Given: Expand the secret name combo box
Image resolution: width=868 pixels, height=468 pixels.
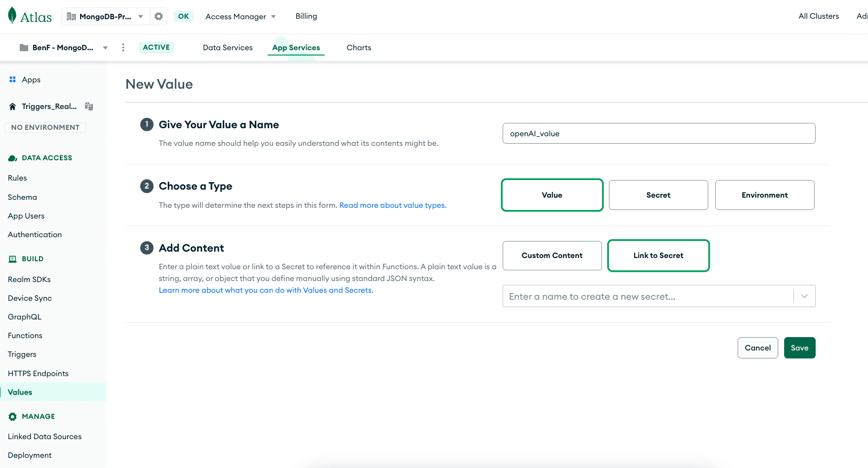Looking at the screenshot, I should [x=804, y=296].
